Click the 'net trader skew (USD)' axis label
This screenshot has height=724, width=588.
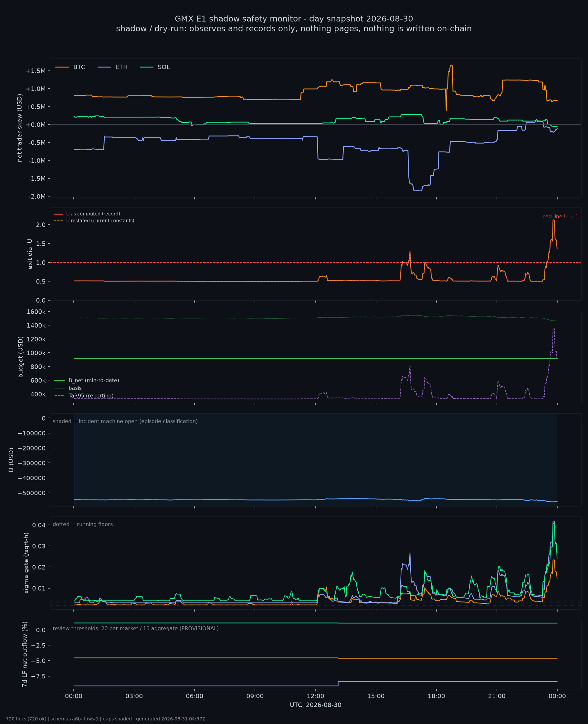[20, 128]
